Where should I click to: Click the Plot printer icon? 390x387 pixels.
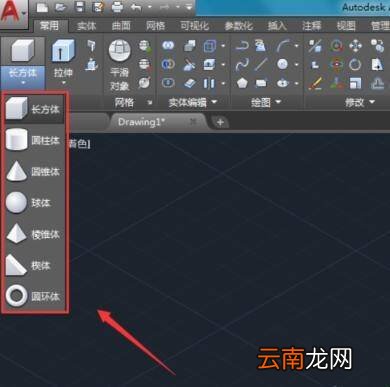(117, 7)
